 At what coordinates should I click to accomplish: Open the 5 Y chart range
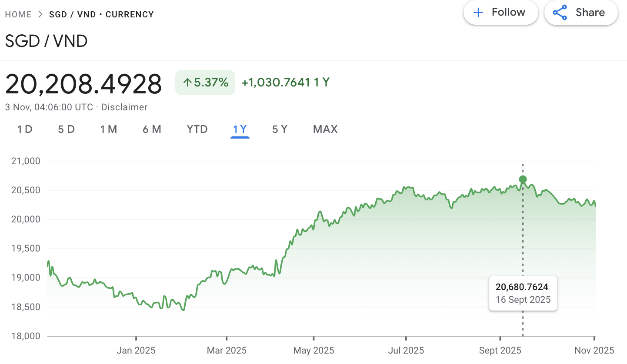pyautogui.click(x=280, y=129)
